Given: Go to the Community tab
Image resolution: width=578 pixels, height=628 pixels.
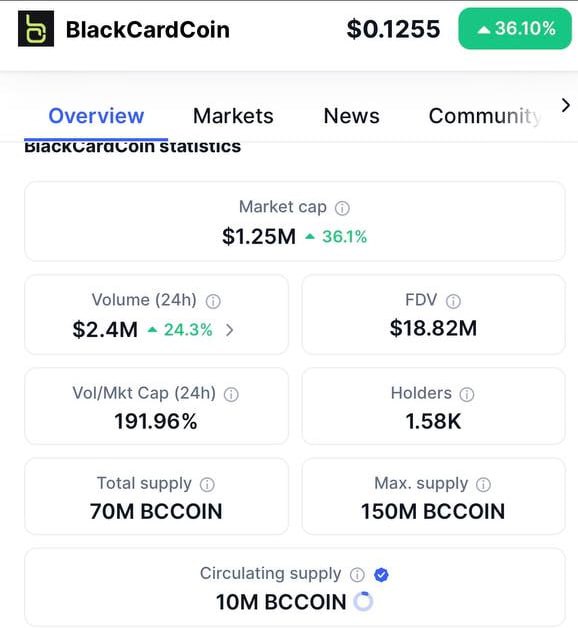Looking at the screenshot, I should coord(485,117).
